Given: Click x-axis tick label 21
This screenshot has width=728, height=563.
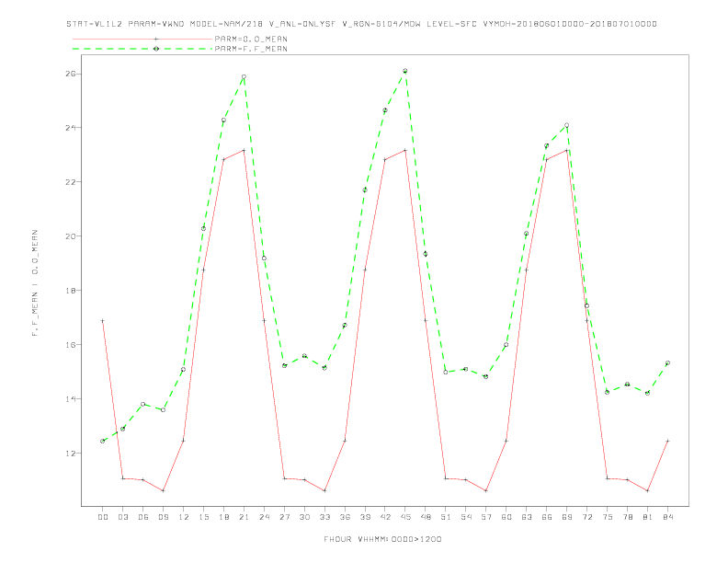Looking at the screenshot, I should coord(244,517).
